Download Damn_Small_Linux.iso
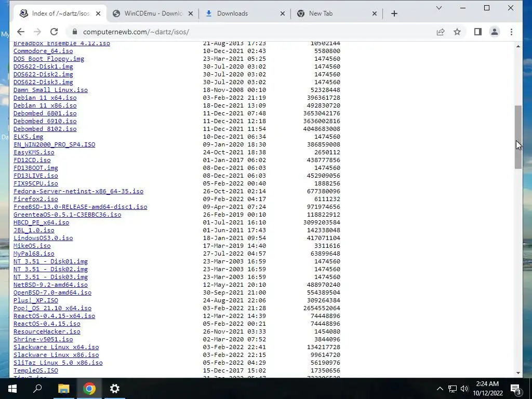 50,90
